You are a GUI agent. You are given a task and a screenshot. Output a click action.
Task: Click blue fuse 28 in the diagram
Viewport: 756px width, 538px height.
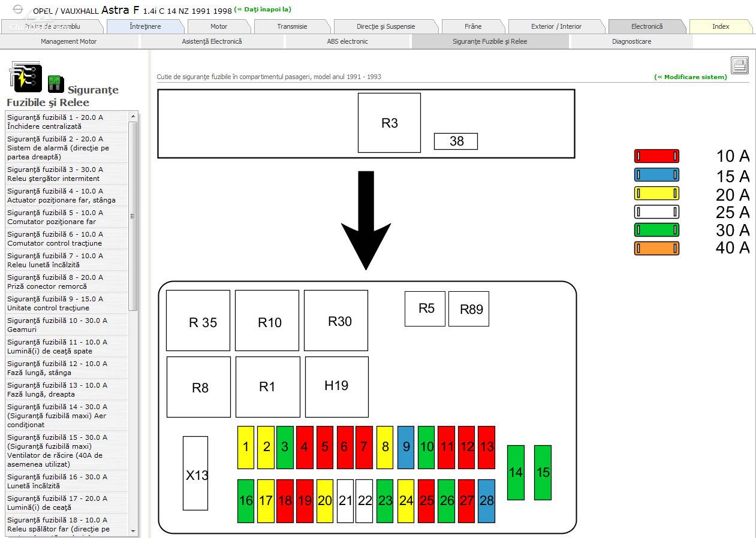[487, 501]
